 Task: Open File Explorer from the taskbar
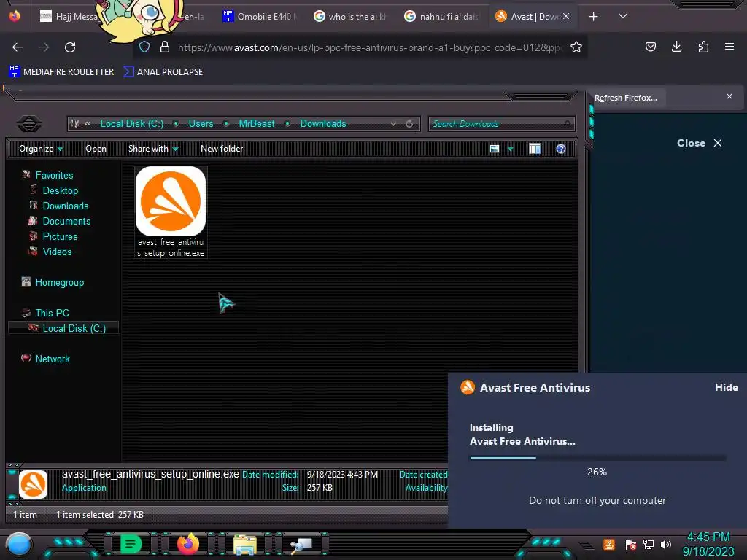coord(245,545)
